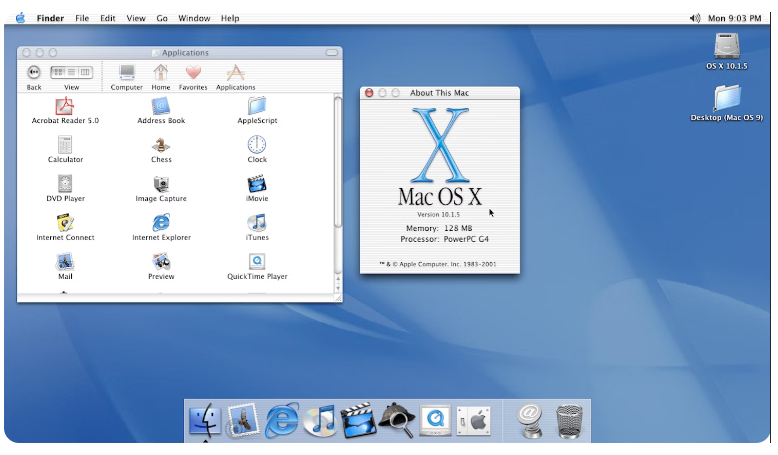Select the OS X 10.1.5 hard drive icon
This screenshot has height=455, width=778.
click(727, 46)
